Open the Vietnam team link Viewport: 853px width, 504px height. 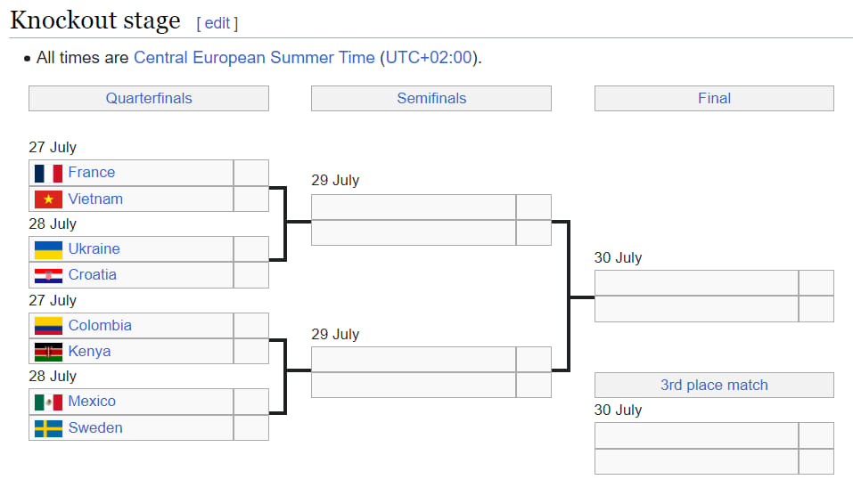[x=95, y=199]
